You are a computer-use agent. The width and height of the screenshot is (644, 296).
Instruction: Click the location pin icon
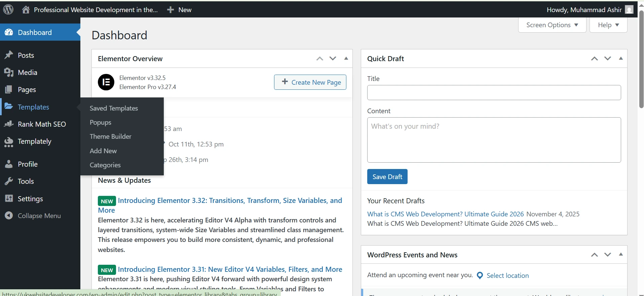480,276
